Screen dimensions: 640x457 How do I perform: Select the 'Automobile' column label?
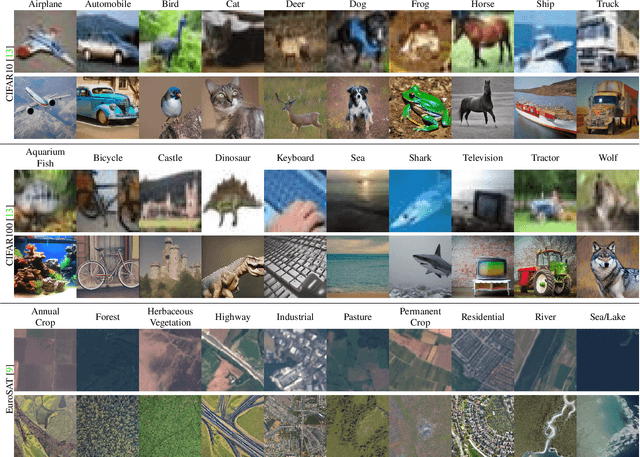click(x=108, y=4)
